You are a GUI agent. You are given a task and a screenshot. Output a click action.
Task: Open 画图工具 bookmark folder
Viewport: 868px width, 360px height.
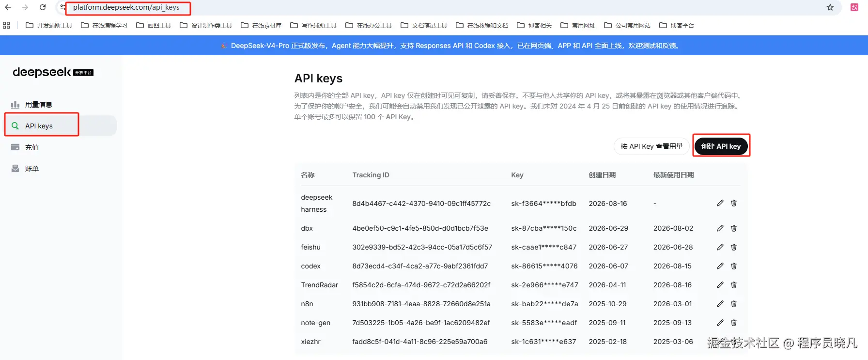coord(154,25)
